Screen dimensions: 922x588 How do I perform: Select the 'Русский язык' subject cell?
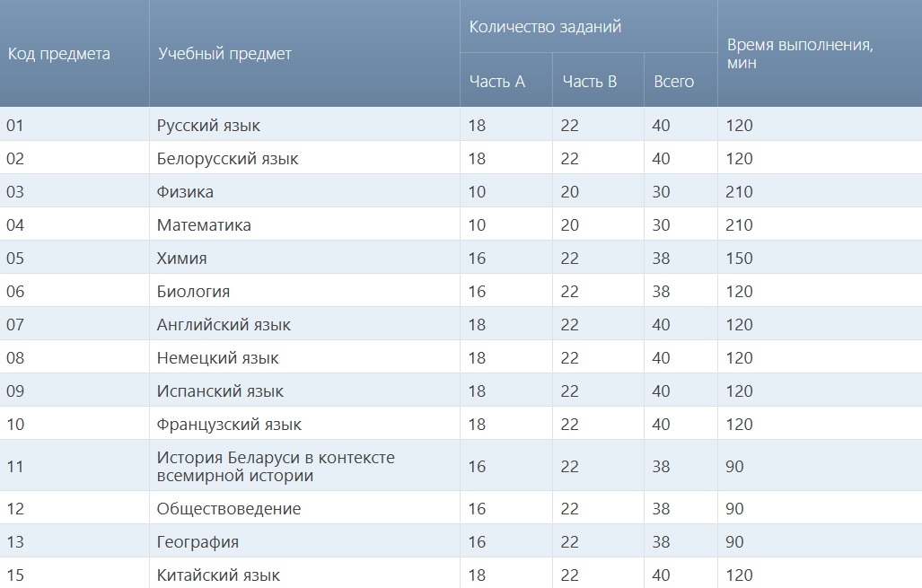pos(209,126)
